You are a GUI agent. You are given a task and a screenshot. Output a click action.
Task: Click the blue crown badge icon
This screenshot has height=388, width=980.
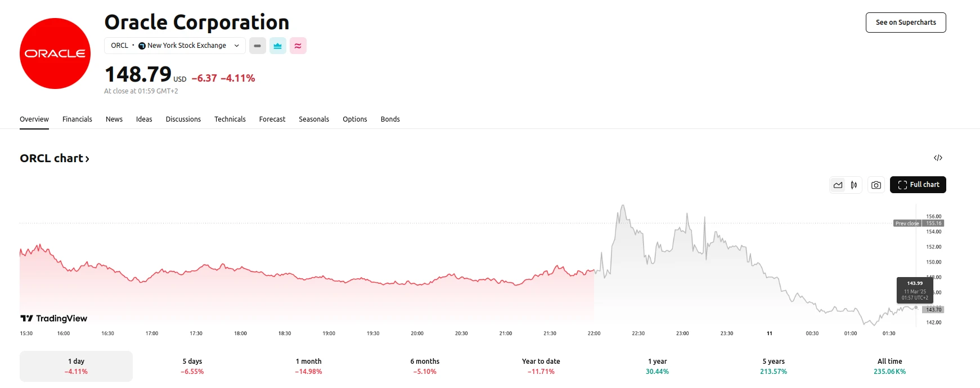[277, 46]
